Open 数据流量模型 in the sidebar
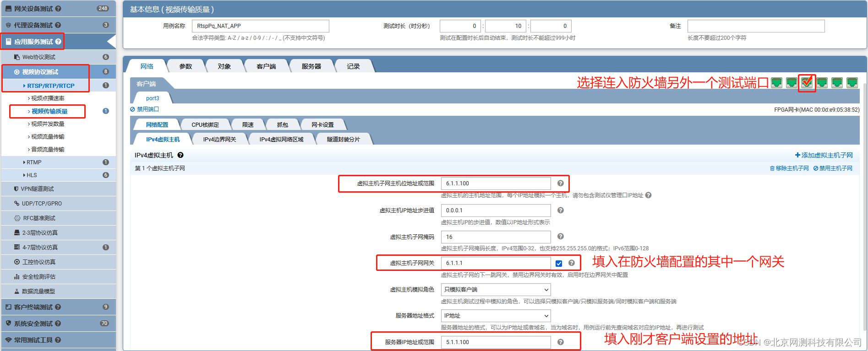 (59, 291)
